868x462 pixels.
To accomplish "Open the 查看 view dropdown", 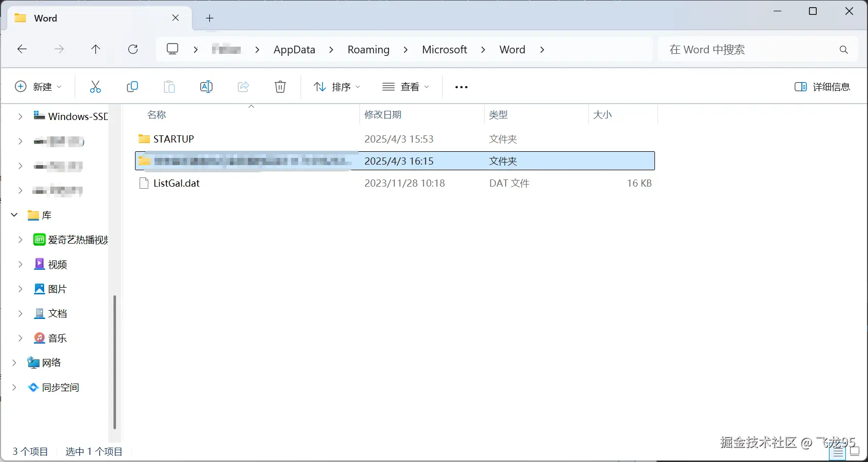I will (x=406, y=87).
